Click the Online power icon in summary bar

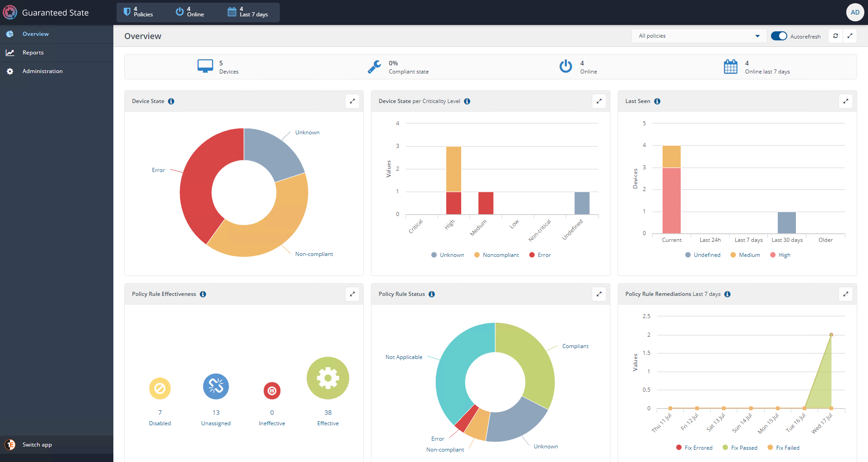(x=566, y=66)
